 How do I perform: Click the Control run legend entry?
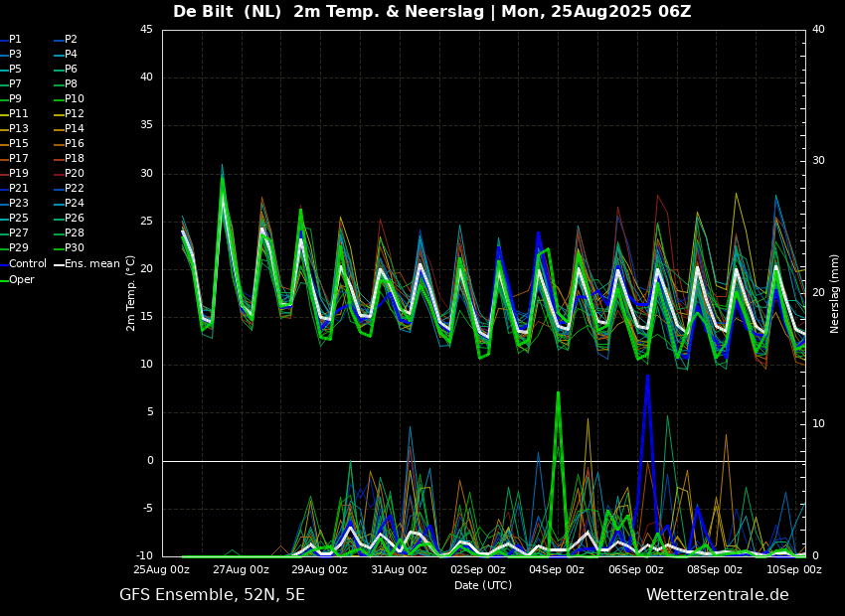tap(28, 264)
